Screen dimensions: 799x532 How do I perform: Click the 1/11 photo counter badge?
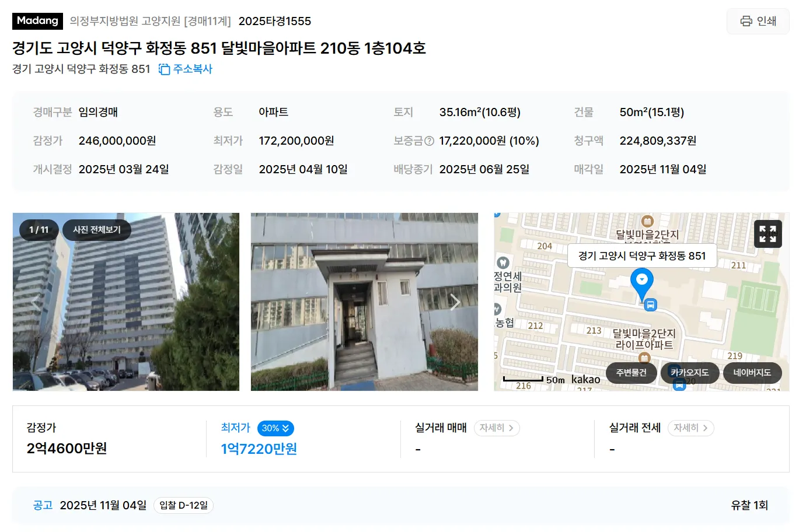39,230
